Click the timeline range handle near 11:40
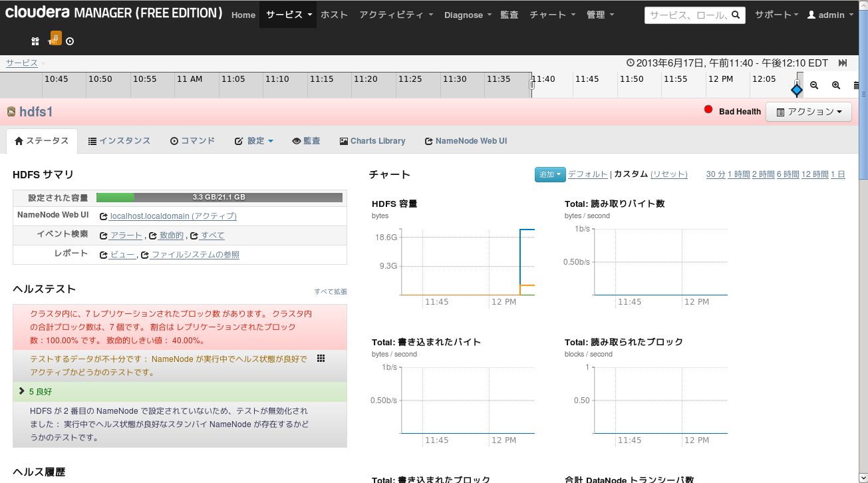 click(x=531, y=85)
